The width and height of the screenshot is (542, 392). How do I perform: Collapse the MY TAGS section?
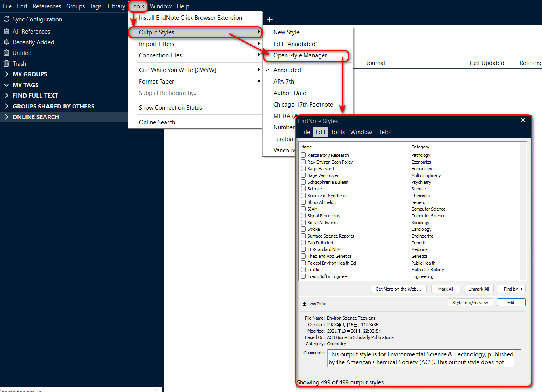tap(6, 85)
